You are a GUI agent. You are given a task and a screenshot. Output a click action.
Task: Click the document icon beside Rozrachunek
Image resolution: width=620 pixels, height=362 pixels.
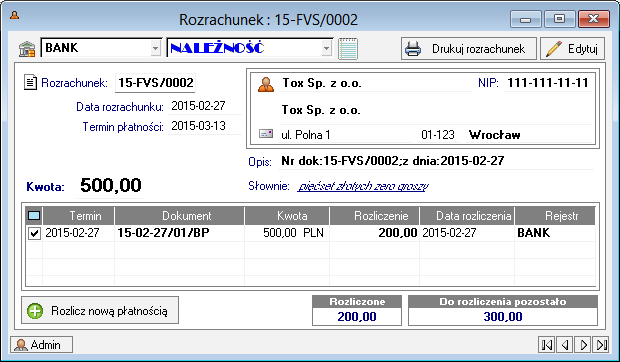pyautogui.click(x=30, y=83)
